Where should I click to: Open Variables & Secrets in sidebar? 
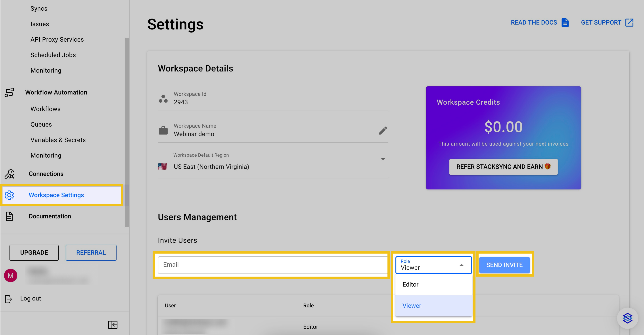pos(58,140)
